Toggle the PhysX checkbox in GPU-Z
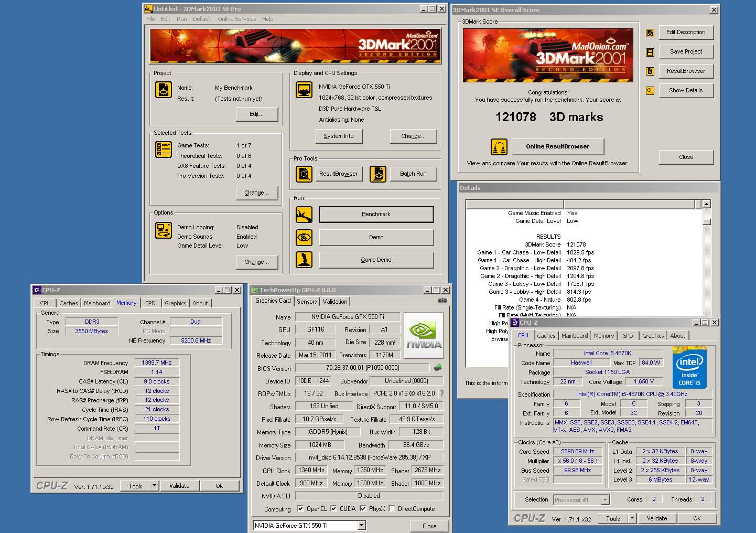Viewport: 756px width, 533px height. coord(363,508)
